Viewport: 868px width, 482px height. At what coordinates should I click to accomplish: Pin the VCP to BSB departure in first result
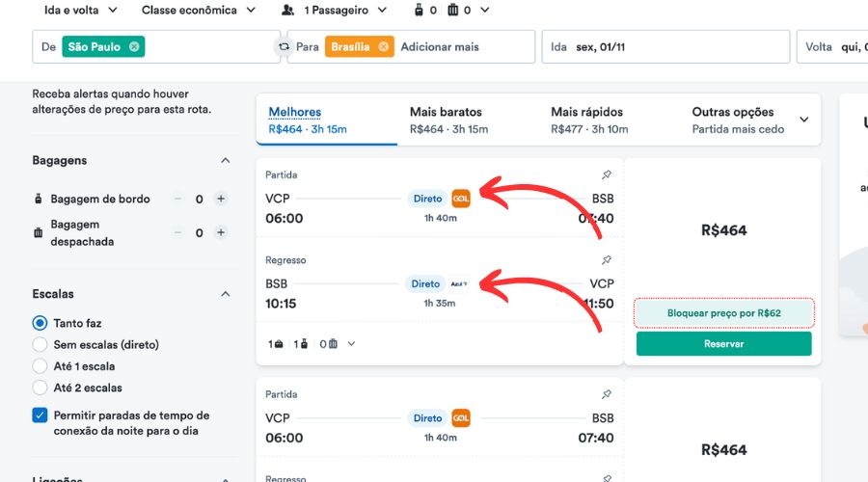(x=607, y=174)
